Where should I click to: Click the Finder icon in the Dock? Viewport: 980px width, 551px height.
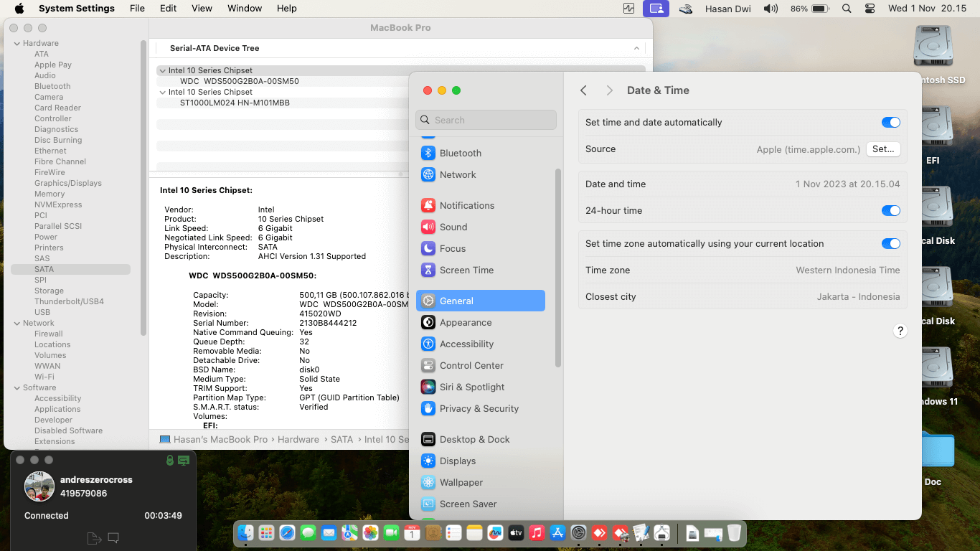click(x=246, y=533)
